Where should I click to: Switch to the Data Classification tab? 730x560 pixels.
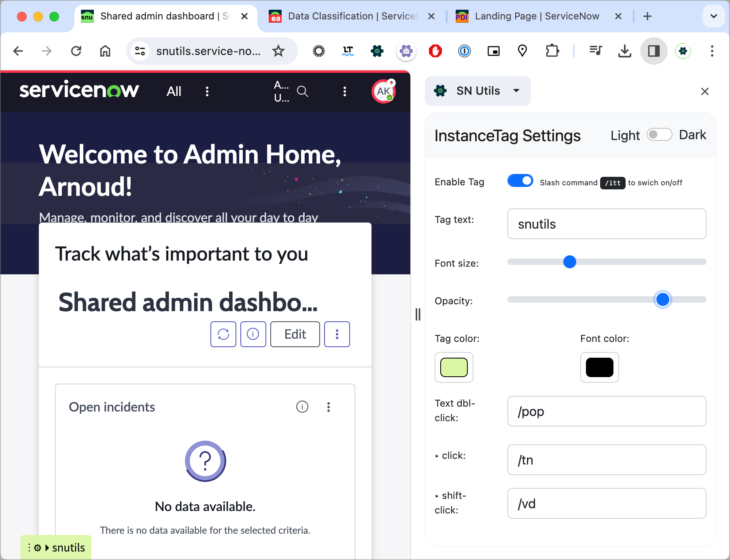[351, 16]
